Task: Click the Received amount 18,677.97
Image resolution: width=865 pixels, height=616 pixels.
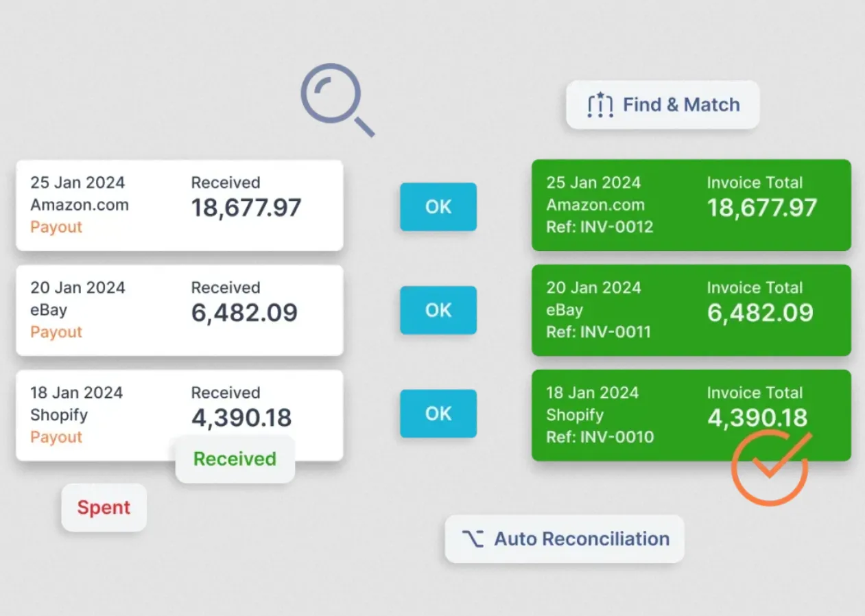Action: [x=246, y=208]
